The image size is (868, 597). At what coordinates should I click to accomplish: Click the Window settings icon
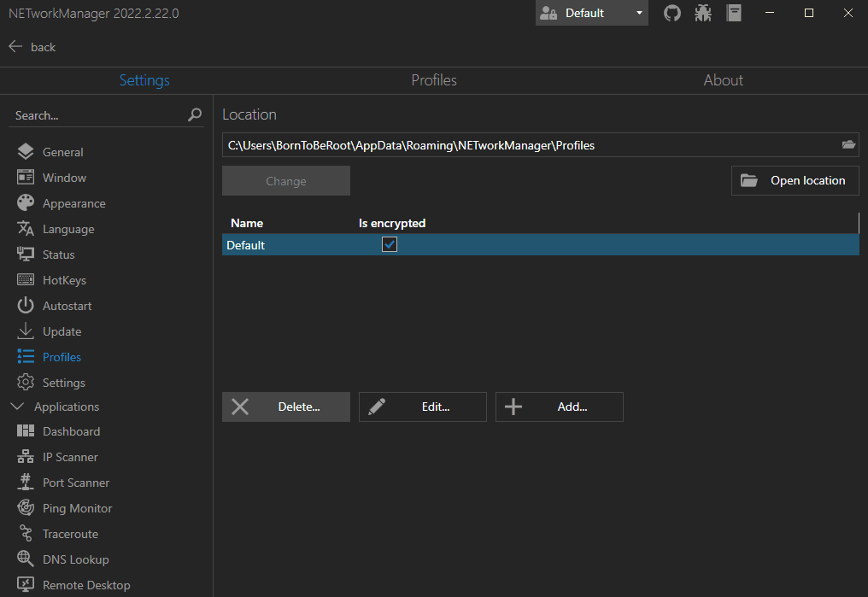click(26, 177)
